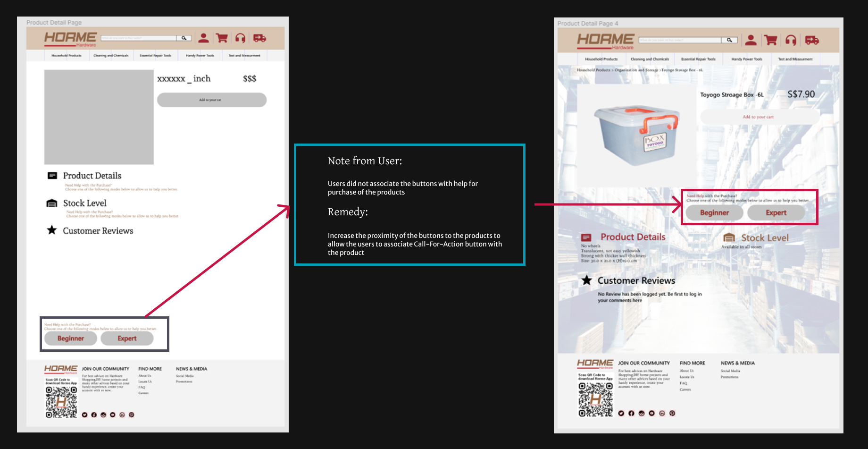Click the Stock Level warehouse icon in the left wireframe
Screen dimensions: 868x449
(52, 203)
